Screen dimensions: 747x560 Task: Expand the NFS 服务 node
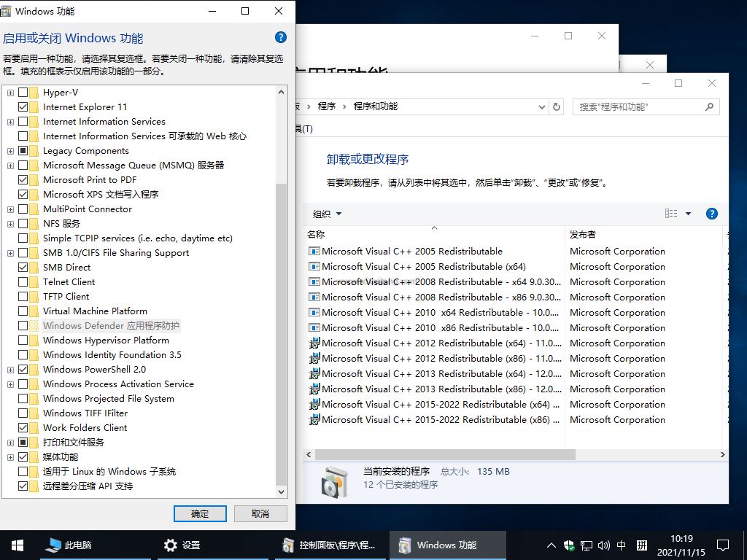(10, 224)
